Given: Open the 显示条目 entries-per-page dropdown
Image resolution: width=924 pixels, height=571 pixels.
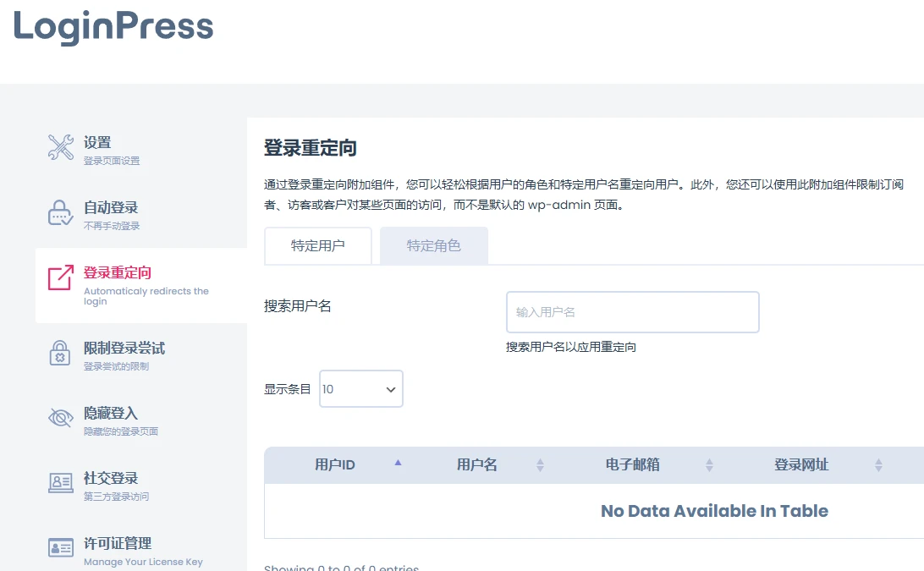Looking at the screenshot, I should coord(360,388).
